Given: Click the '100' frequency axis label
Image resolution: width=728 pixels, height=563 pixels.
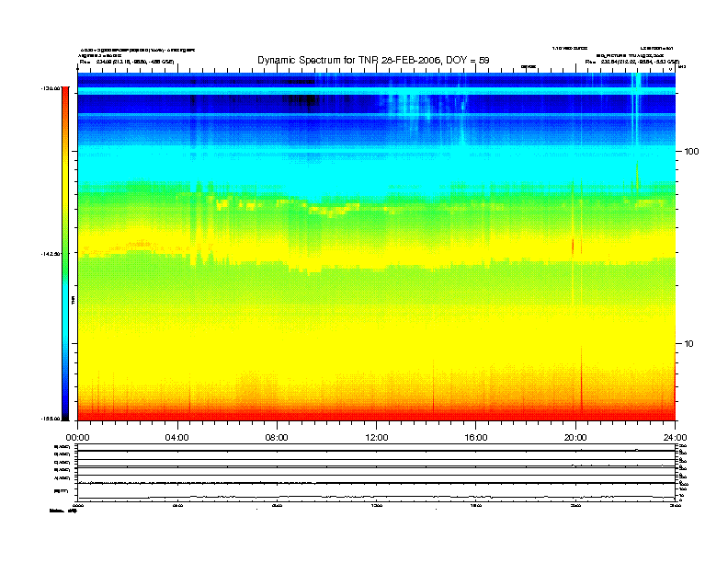Looking at the screenshot, I should pyautogui.click(x=691, y=152).
